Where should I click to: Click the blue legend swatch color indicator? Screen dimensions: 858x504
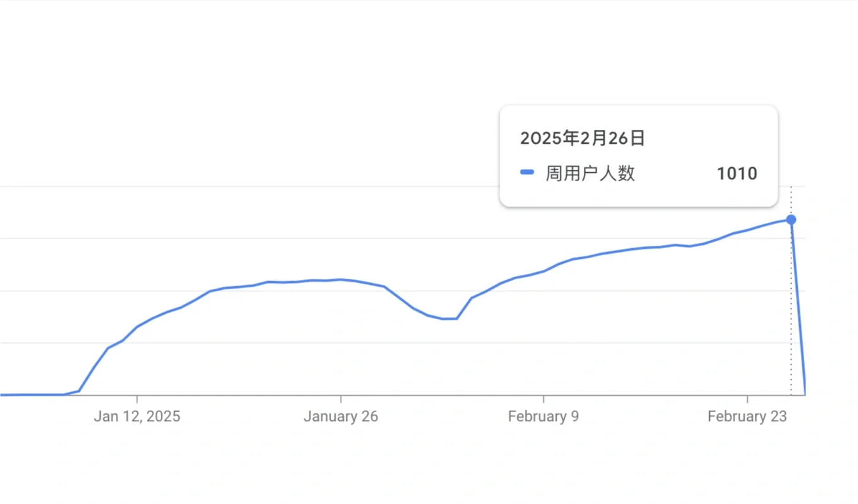[x=526, y=172]
